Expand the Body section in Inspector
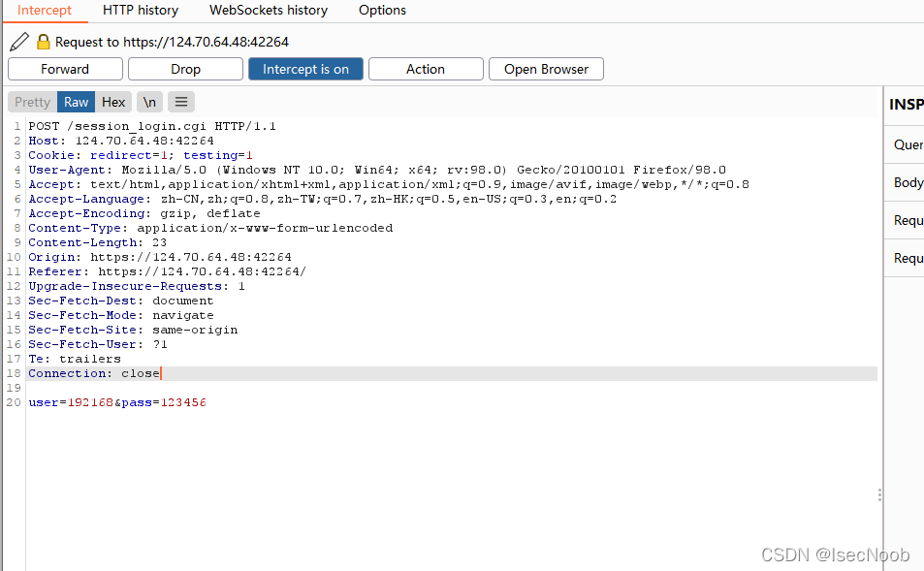924x571 pixels. point(905,182)
